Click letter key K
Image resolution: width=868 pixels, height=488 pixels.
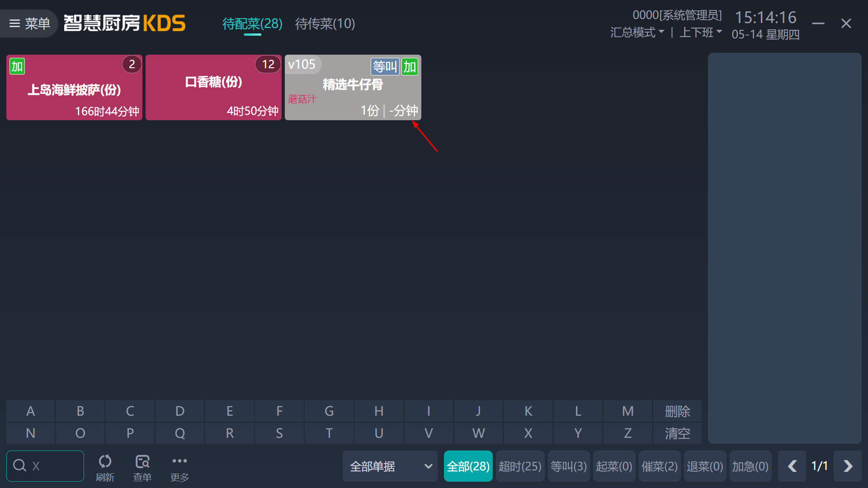coord(528,411)
